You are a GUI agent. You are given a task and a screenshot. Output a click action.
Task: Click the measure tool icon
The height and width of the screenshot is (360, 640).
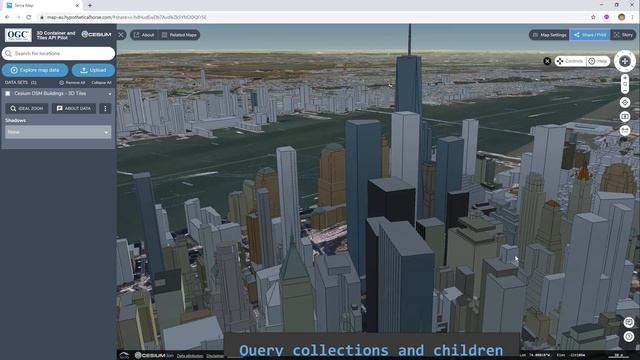point(625,131)
